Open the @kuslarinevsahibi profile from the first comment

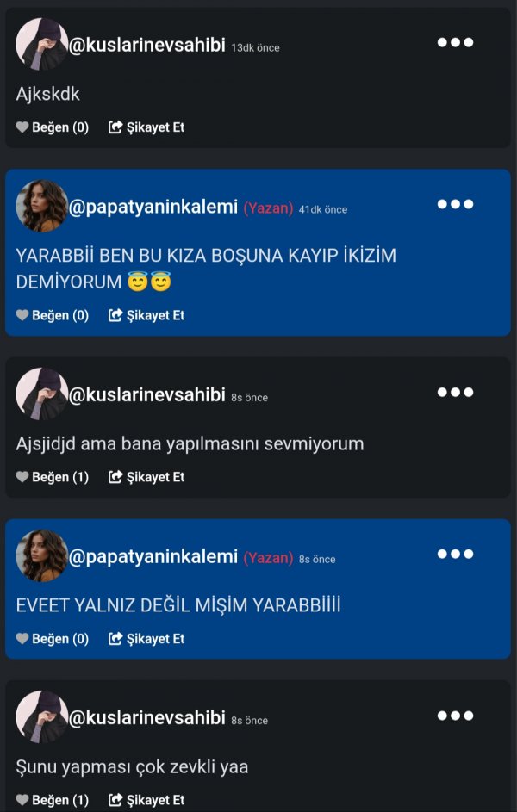pos(147,45)
